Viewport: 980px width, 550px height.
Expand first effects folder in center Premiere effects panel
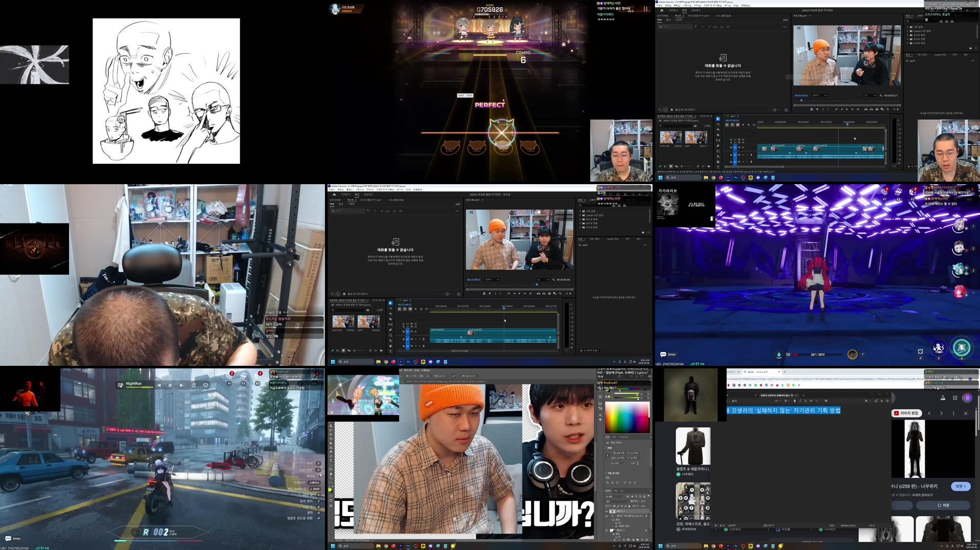click(x=580, y=211)
